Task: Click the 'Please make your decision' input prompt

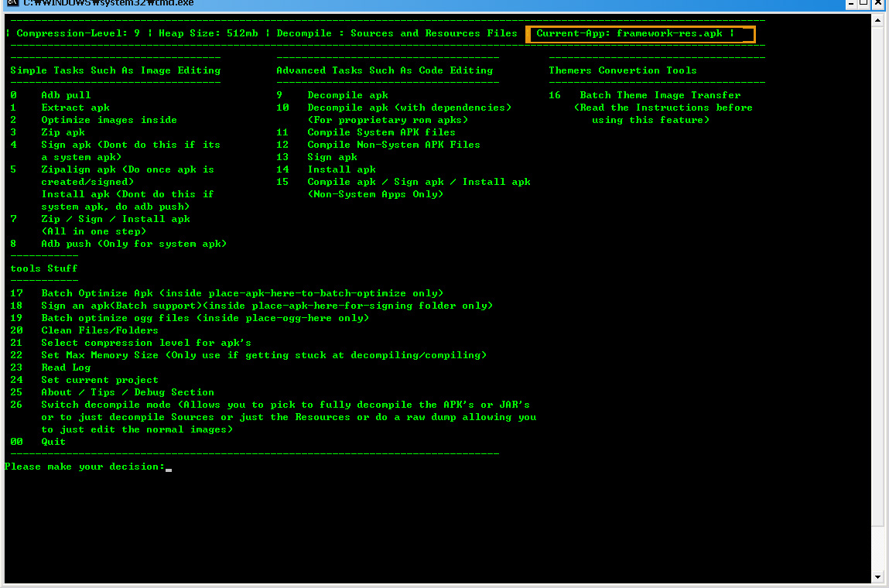Action: pyautogui.click(x=85, y=467)
